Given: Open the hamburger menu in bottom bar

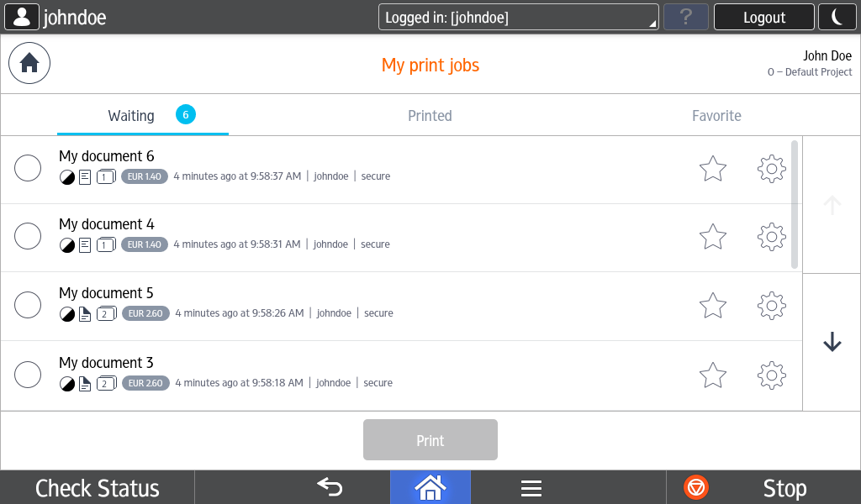Looking at the screenshot, I should coord(531,487).
